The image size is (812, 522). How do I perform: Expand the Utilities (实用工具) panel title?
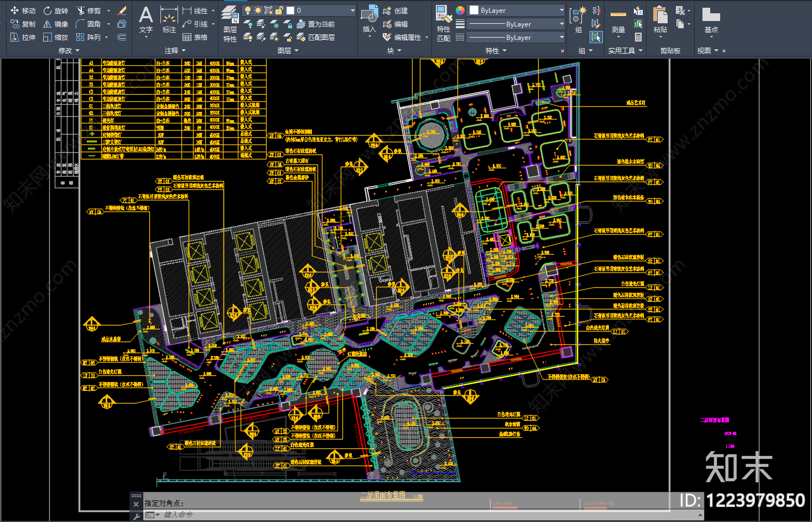click(x=626, y=50)
